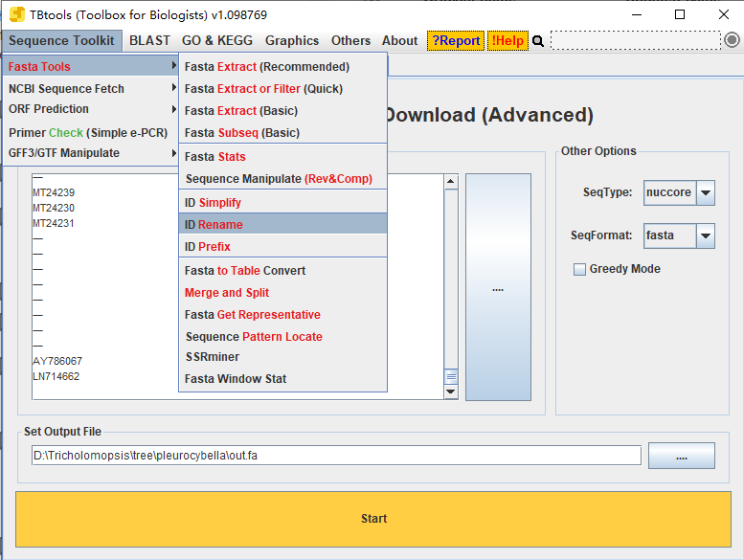The height and width of the screenshot is (560, 744).
Task: Open the BLAST menu
Action: (149, 41)
